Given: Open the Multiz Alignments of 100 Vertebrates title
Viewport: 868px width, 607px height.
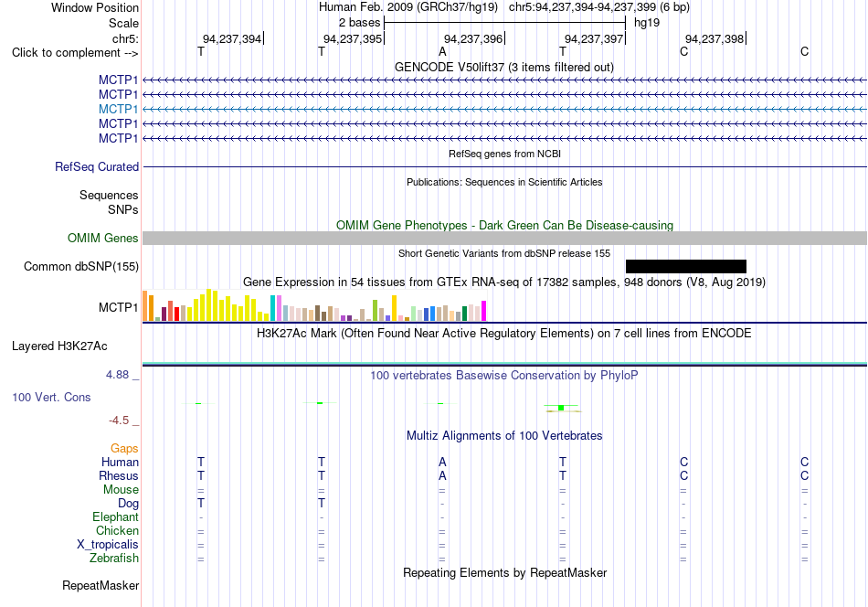Looking at the screenshot, I should pyautogui.click(x=504, y=436).
